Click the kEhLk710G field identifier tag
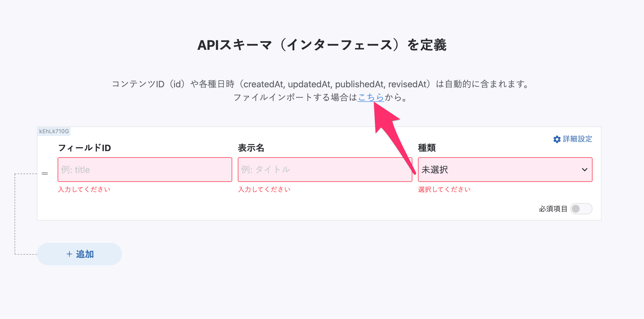 point(54,131)
